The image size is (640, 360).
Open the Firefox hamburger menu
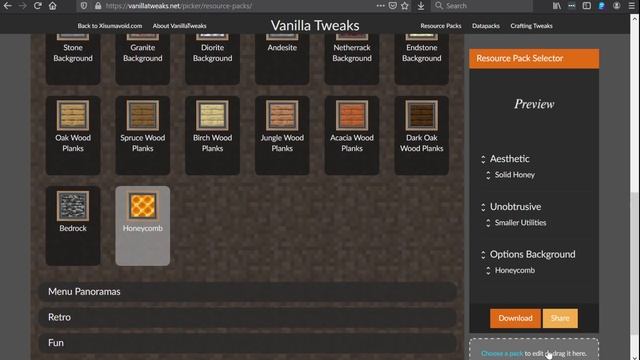point(631,6)
